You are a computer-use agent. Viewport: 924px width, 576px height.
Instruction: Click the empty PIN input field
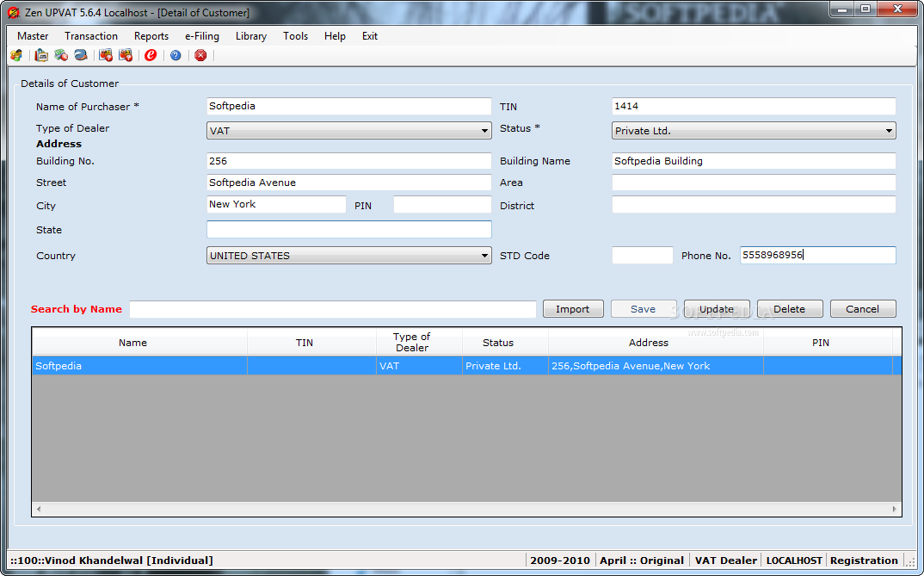coord(442,205)
